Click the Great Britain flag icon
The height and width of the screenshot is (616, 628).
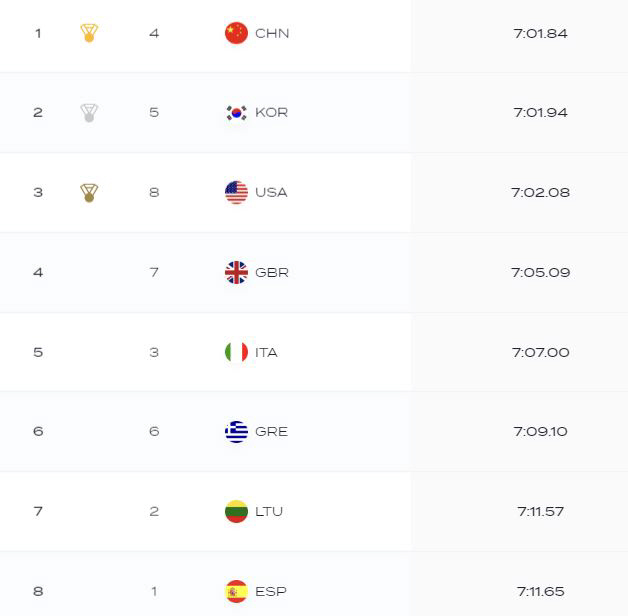pyautogui.click(x=236, y=272)
